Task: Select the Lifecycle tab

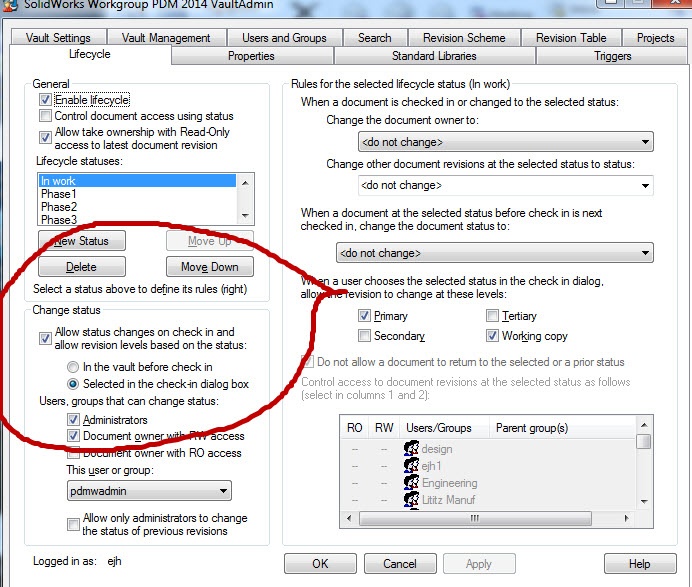Action: coord(90,54)
